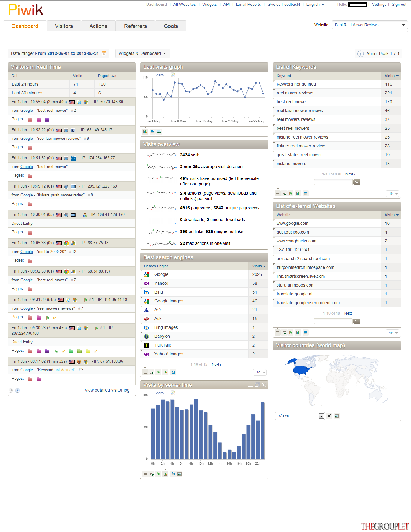The height and width of the screenshot is (532, 411).
Task: Open date range calendar icon
Action: click(104, 54)
